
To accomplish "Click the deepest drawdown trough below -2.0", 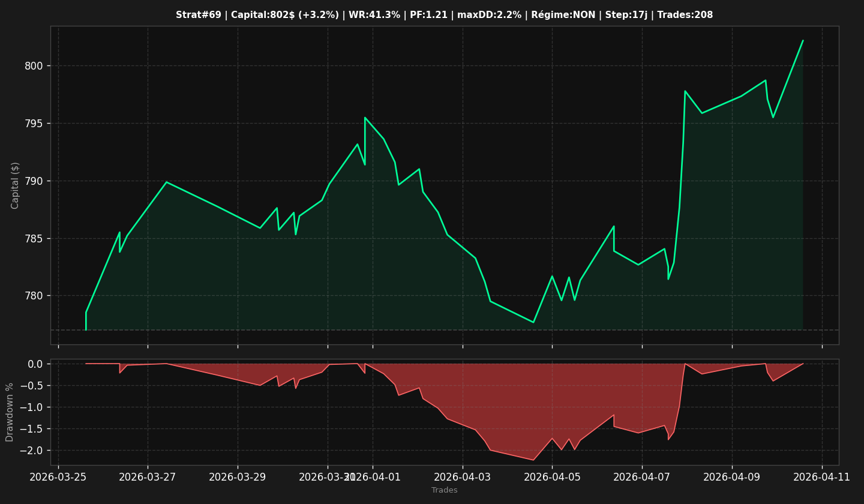I will [x=533, y=460].
